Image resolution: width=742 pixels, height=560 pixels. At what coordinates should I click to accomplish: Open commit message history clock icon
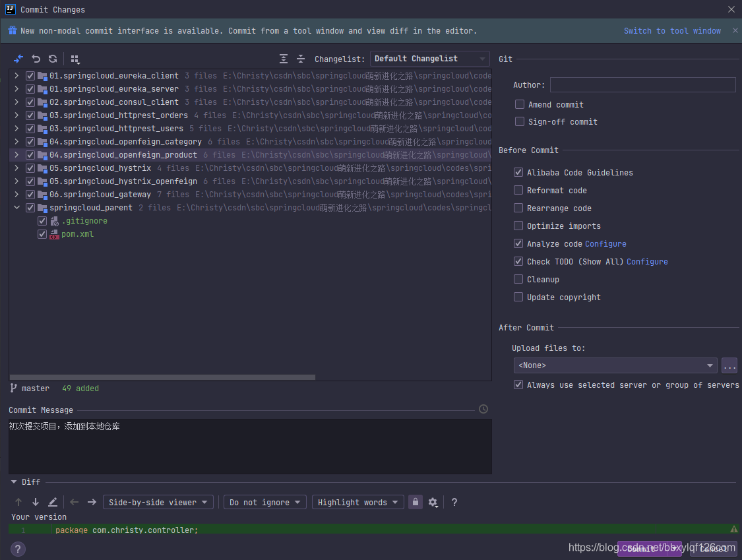(x=483, y=409)
